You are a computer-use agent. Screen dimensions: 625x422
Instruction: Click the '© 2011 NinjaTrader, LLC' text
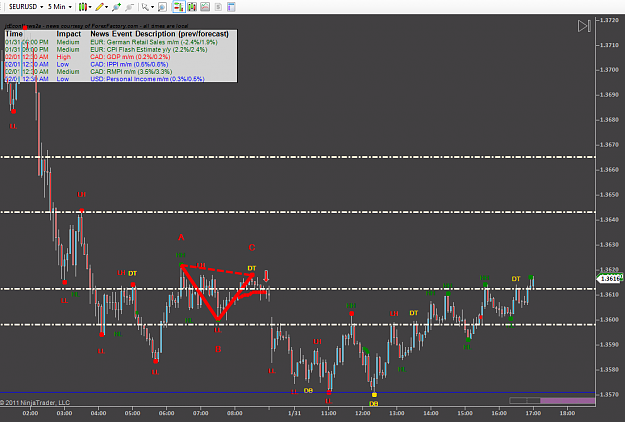(x=35, y=403)
